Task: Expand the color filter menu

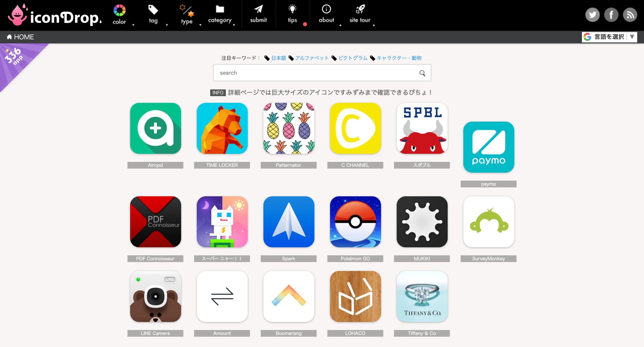Action: coord(119,15)
